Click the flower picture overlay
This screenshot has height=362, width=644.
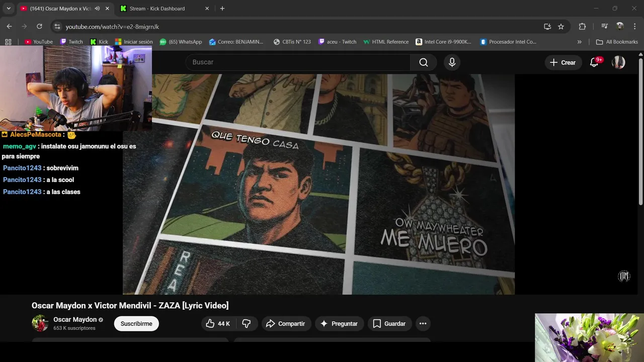click(589, 338)
